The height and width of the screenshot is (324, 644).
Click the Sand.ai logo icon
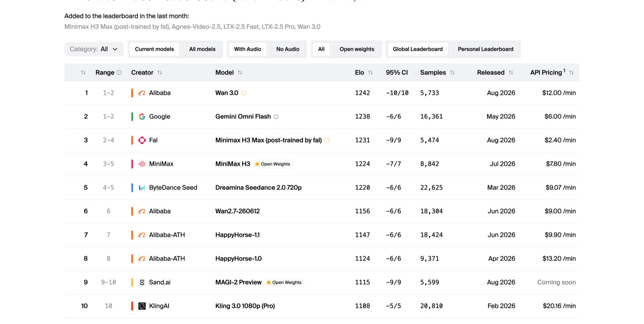click(x=142, y=283)
